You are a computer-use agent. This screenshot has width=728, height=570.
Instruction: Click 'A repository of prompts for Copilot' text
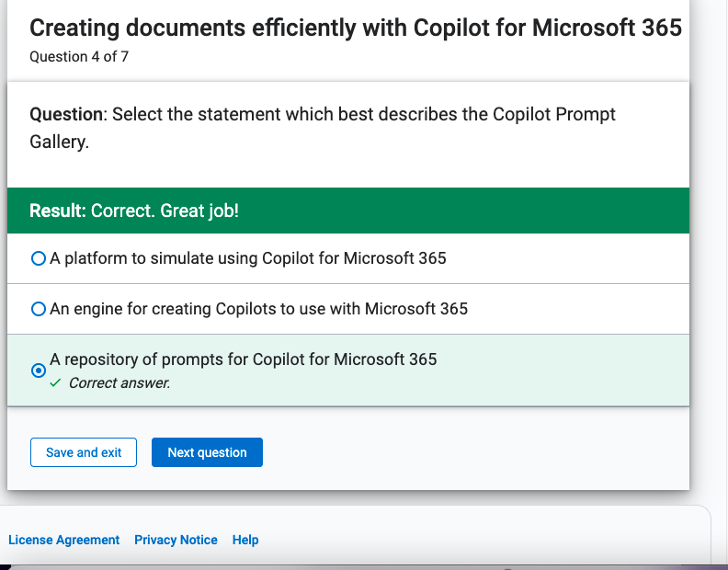(x=244, y=359)
